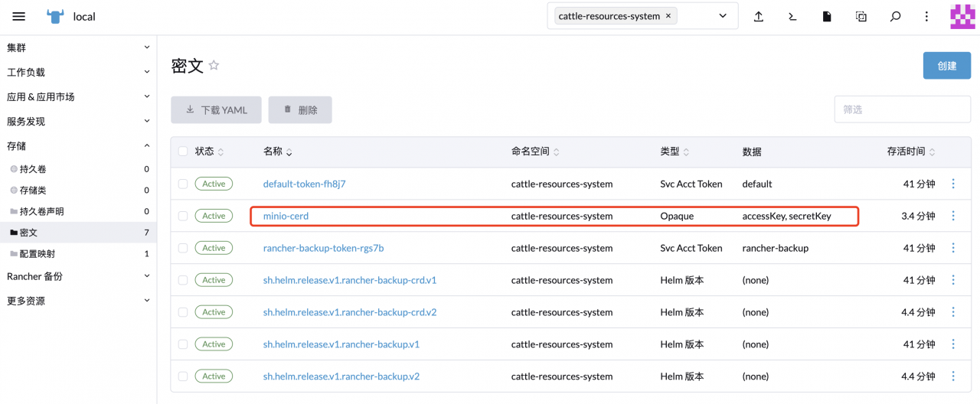The height and width of the screenshot is (404, 980).
Task: Expand the 工作负载 sidebar section
Action: 78,72
